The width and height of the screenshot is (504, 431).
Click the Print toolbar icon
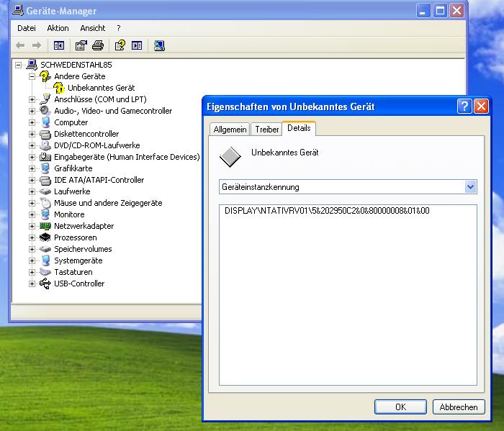tap(98, 45)
